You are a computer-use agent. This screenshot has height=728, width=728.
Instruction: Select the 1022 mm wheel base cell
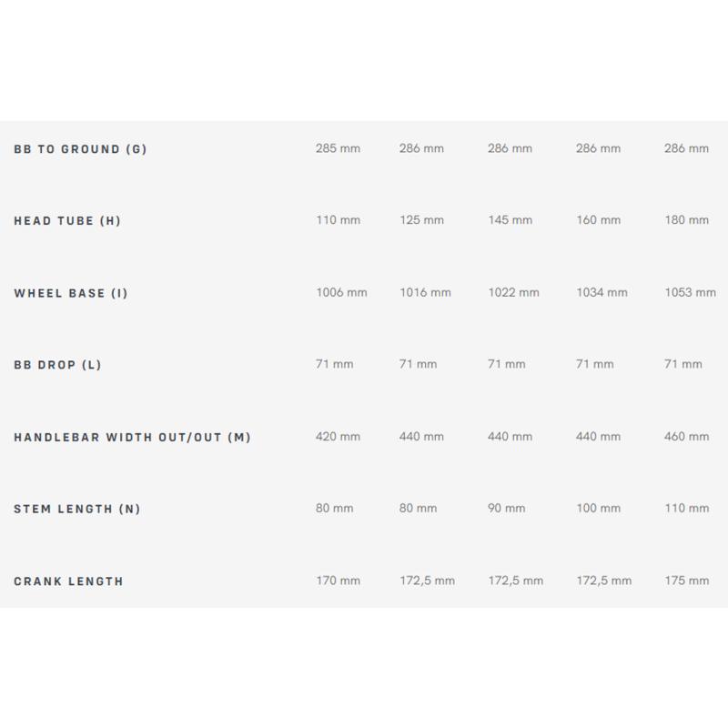tap(513, 293)
